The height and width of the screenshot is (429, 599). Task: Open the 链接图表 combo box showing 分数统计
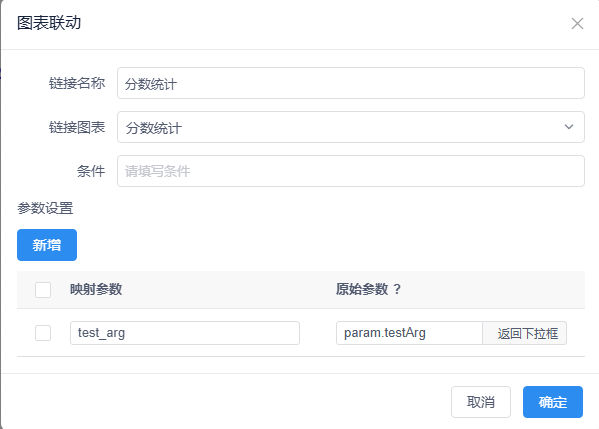(x=351, y=127)
